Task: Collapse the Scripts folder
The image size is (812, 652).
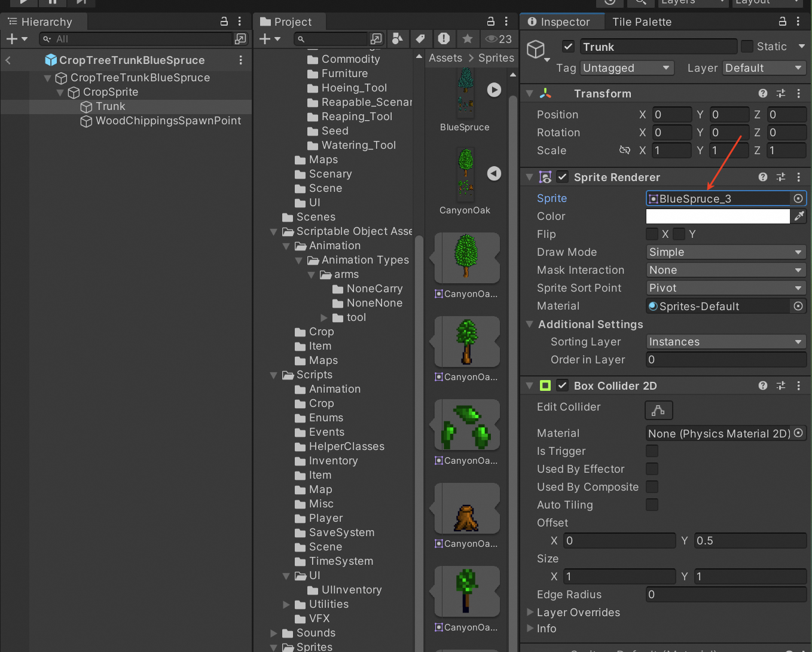Action: 273,375
